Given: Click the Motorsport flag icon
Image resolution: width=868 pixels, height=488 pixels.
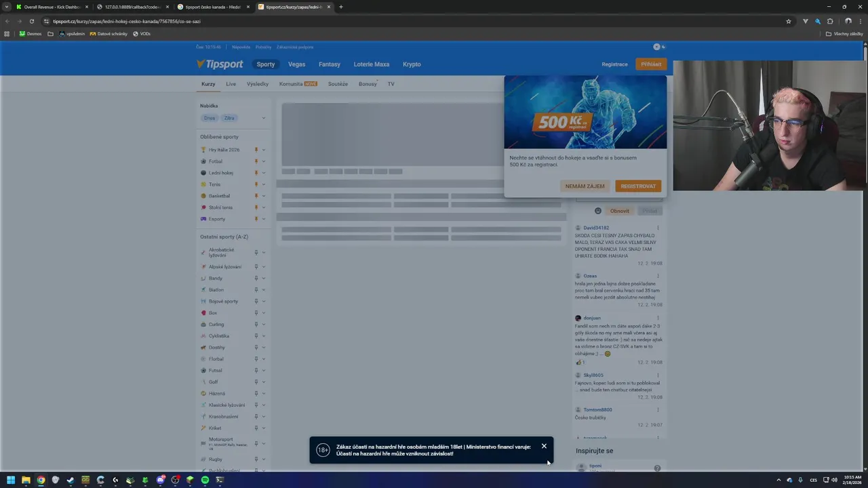Looking at the screenshot, I should pos(203,443).
